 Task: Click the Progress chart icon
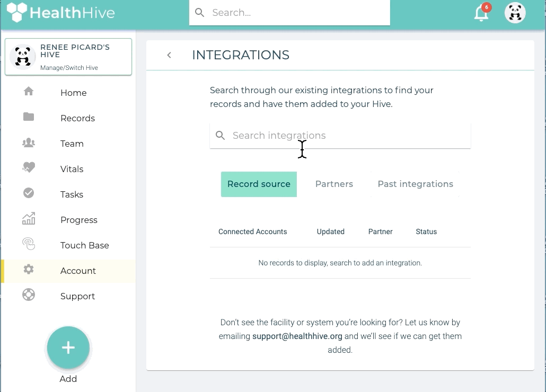29,219
